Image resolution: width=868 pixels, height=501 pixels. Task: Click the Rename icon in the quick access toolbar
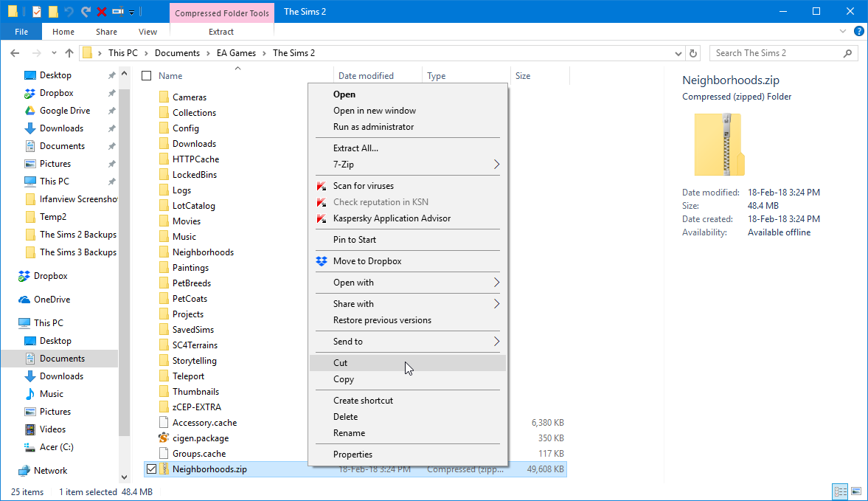[117, 11]
